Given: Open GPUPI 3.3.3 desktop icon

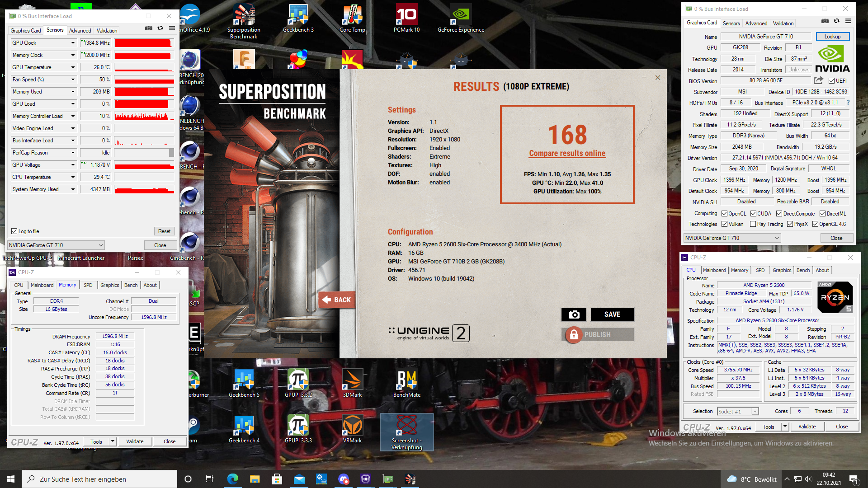Looking at the screenshot, I should click(x=298, y=429).
